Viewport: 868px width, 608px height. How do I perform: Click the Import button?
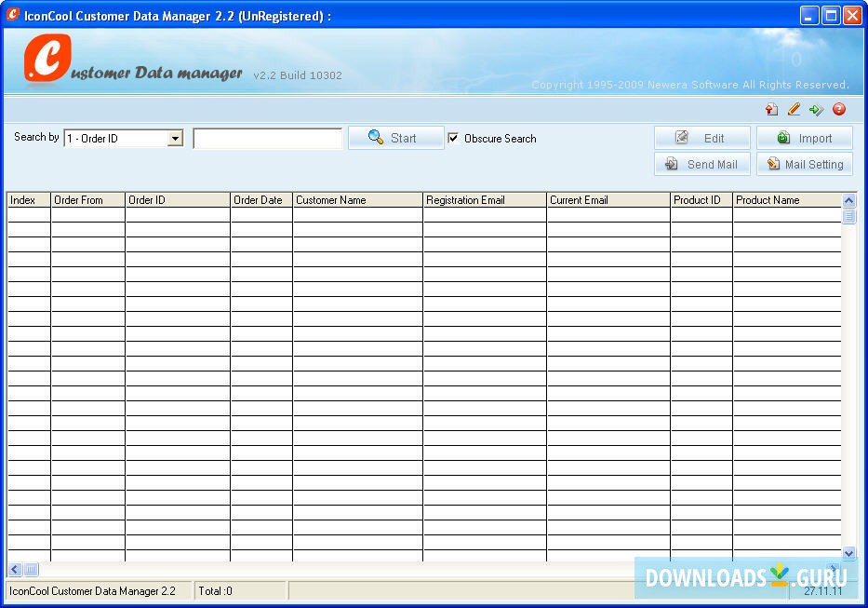click(805, 138)
